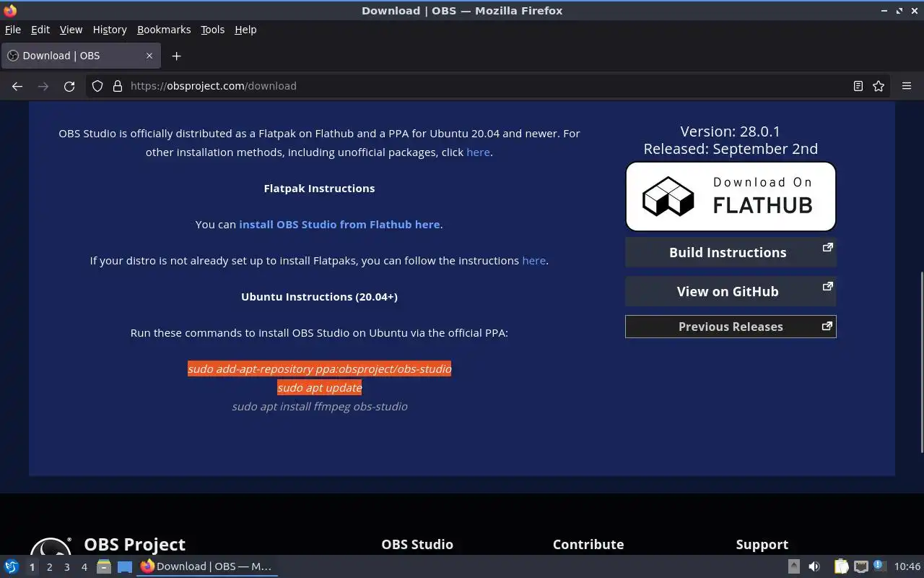Open the clipboard tray icon

[841, 566]
